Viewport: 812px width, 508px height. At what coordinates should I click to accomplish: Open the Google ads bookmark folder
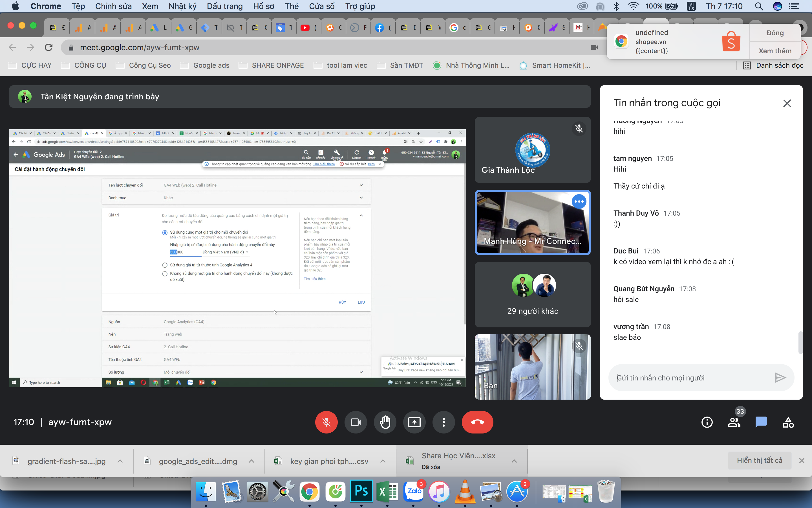(x=205, y=65)
